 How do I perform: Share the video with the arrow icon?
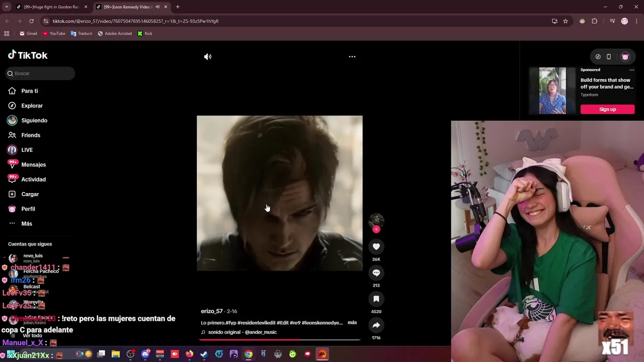[x=376, y=325]
